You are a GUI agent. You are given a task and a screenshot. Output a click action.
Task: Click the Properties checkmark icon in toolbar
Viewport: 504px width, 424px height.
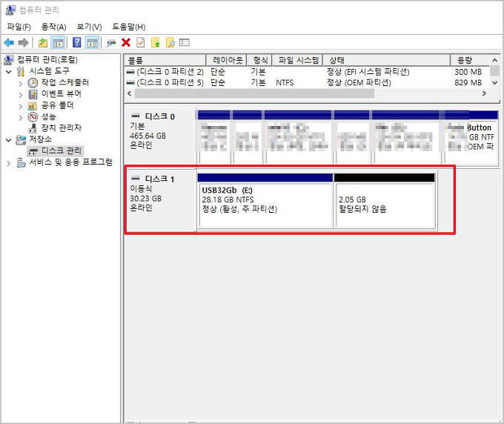(x=141, y=43)
